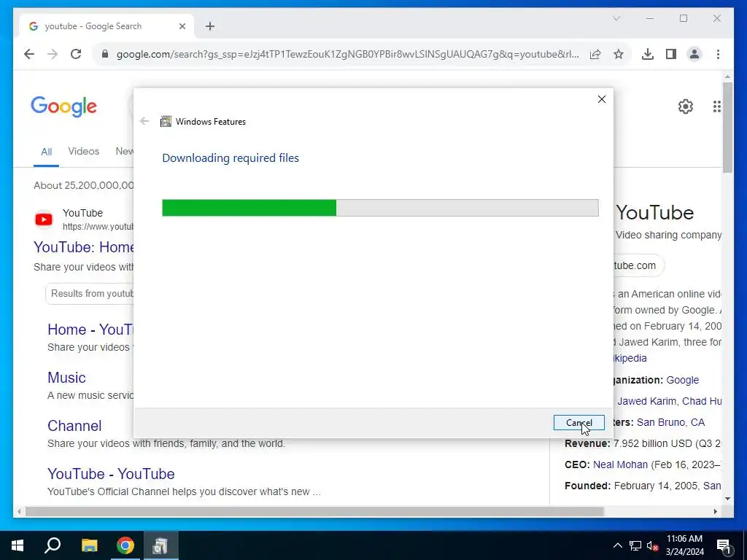Viewport: 747px width, 560px height.
Task: Open Google apps grid
Action: [716, 106]
